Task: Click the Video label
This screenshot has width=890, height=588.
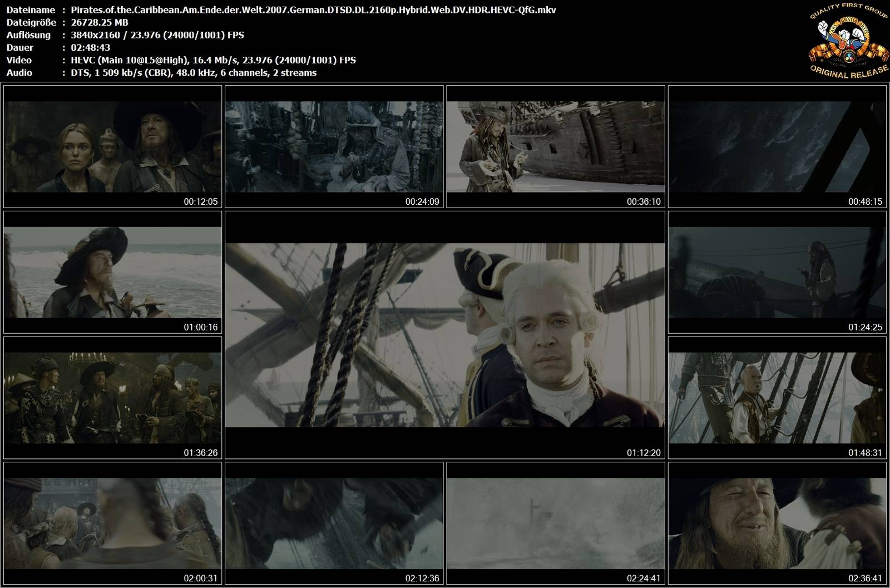Action: click(19, 60)
